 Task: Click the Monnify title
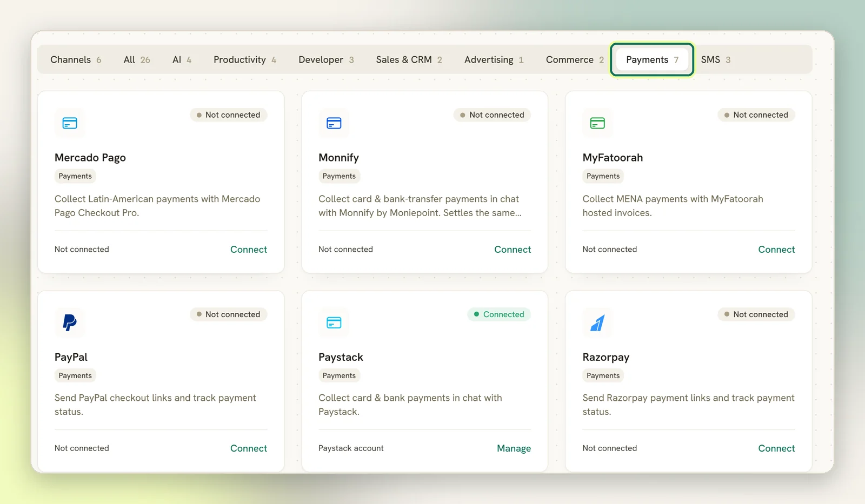pyautogui.click(x=338, y=158)
